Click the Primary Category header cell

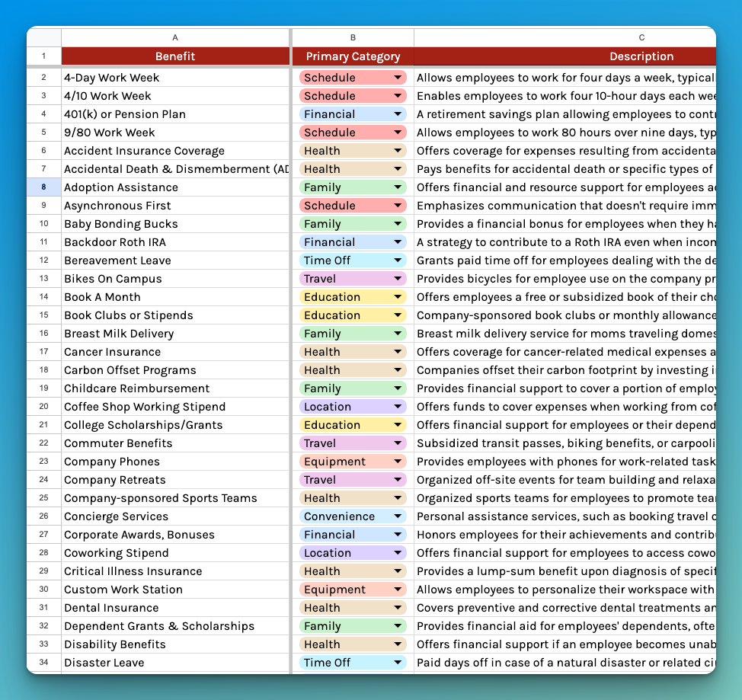(x=353, y=56)
